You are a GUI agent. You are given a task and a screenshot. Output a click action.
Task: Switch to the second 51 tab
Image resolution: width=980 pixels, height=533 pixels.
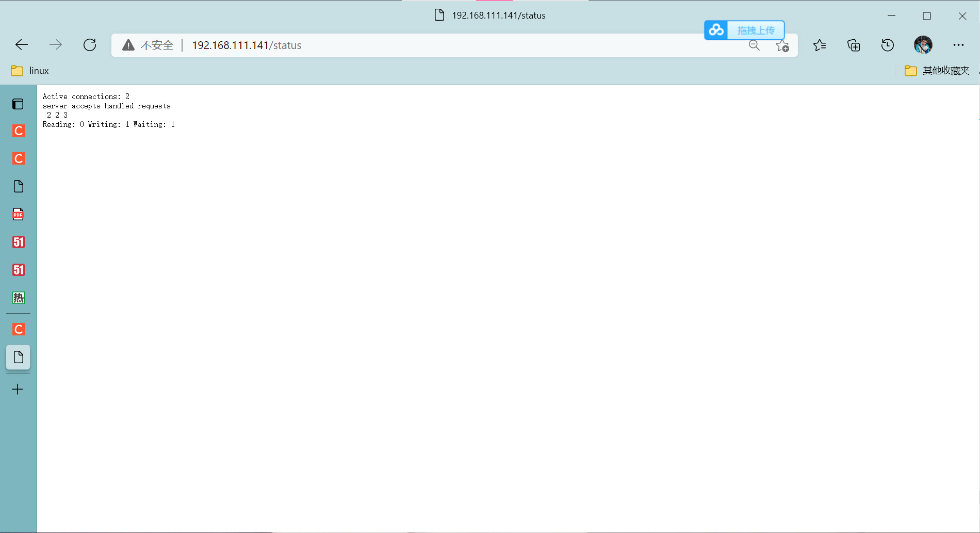[19, 270]
